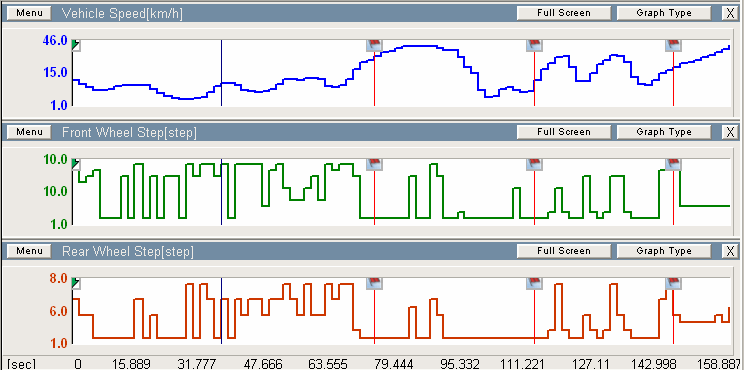Viewport: 744px width, 370px height.
Task: Show Vehicle Speed graph in Full Screen
Action: tap(564, 13)
